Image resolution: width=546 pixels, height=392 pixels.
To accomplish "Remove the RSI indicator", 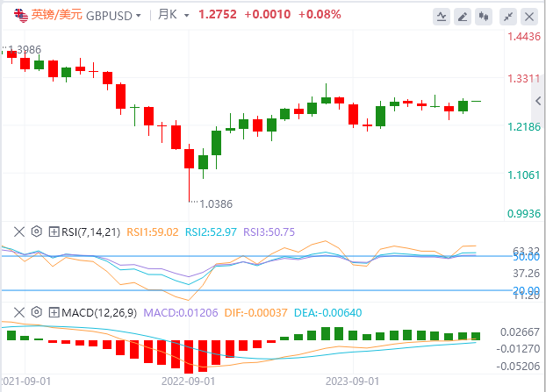I will point(19,232).
